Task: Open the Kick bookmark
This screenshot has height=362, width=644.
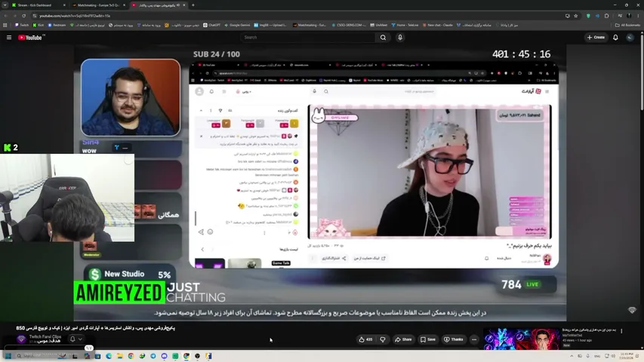Action: click(x=39, y=25)
